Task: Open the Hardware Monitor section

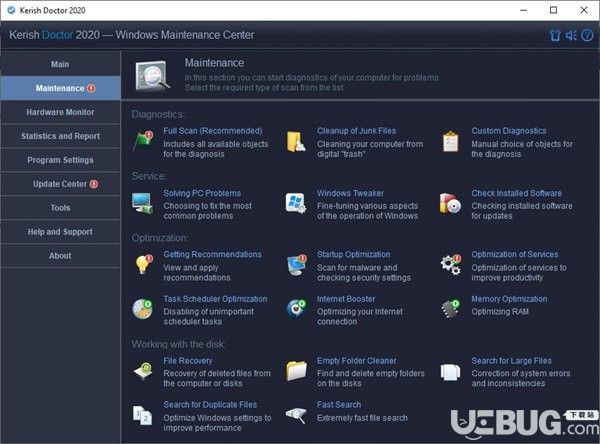Action: (60, 112)
